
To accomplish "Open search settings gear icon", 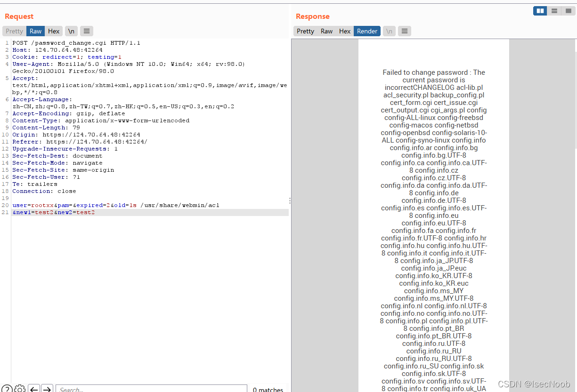I will point(20,389).
